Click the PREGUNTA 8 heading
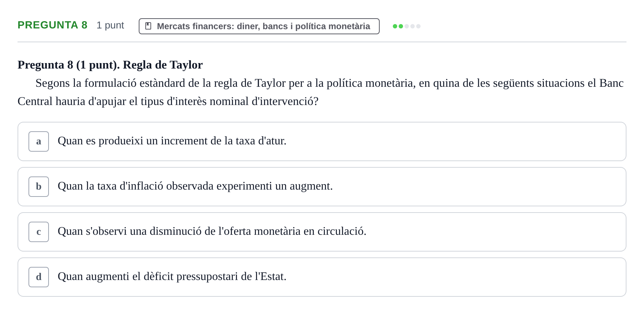644x315 pixels. coord(53,25)
